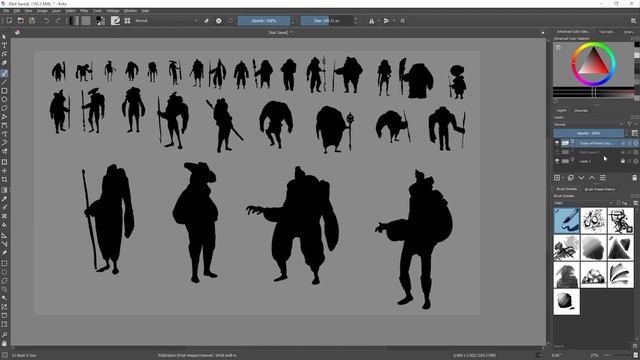This screenshot has height=360, width=640.
Task: Open vertical mirror options arrow
Action: pyautogui.click(x=393, y=20)
